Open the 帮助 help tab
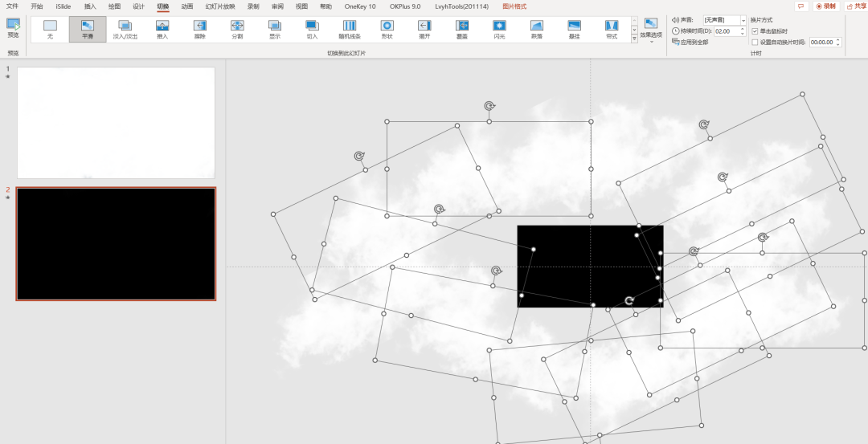 (x=326, y=6)
